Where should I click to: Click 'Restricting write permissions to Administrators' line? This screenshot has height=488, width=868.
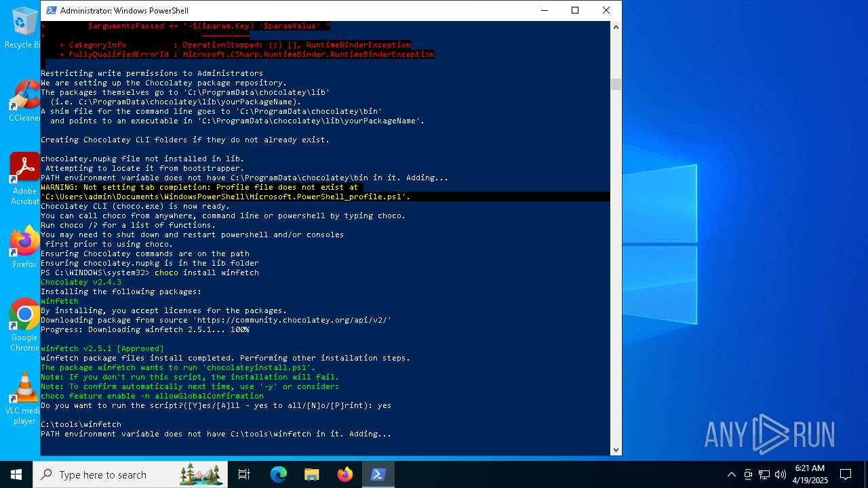point(152,73)
